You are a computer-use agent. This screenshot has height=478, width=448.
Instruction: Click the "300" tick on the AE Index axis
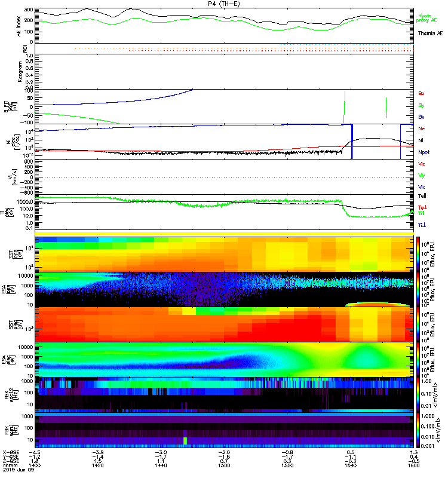pos(29,10)
